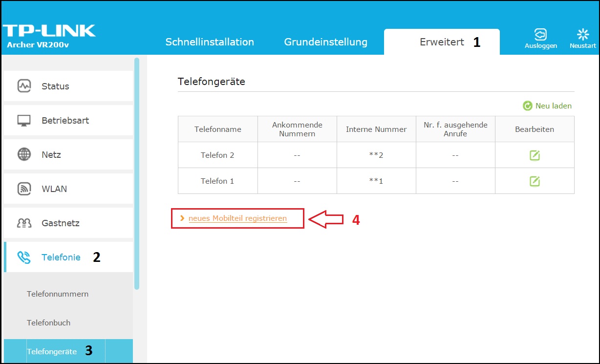Open Betriebsart via its monitor icon

(x=23, y=120)
